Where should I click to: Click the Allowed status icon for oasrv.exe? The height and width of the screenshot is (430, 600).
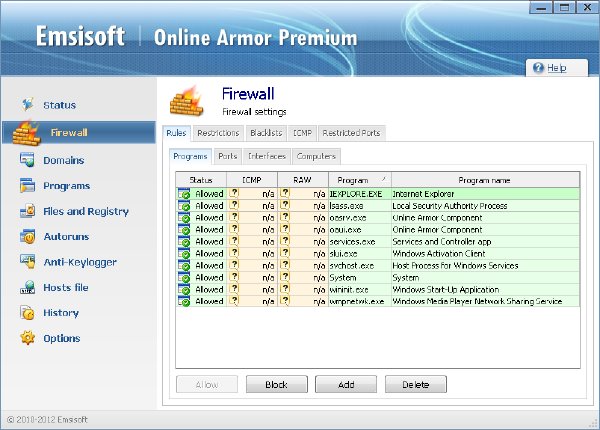point(184,218)
